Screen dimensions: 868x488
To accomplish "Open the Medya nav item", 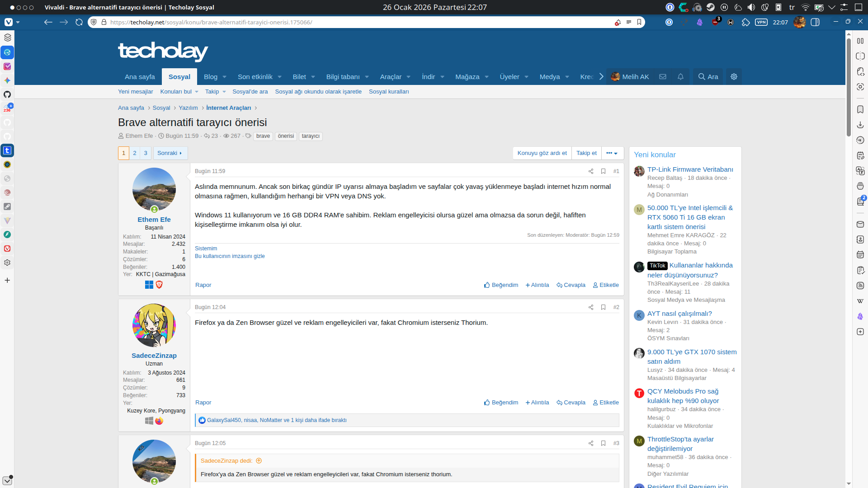I will (550, 77).
